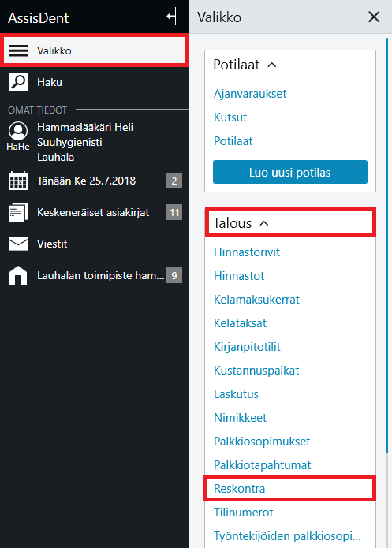Click the badge showing 11 unfinished documents
Image resolution: width=392 pixels, height=548 pixels.
pos(174,212)
